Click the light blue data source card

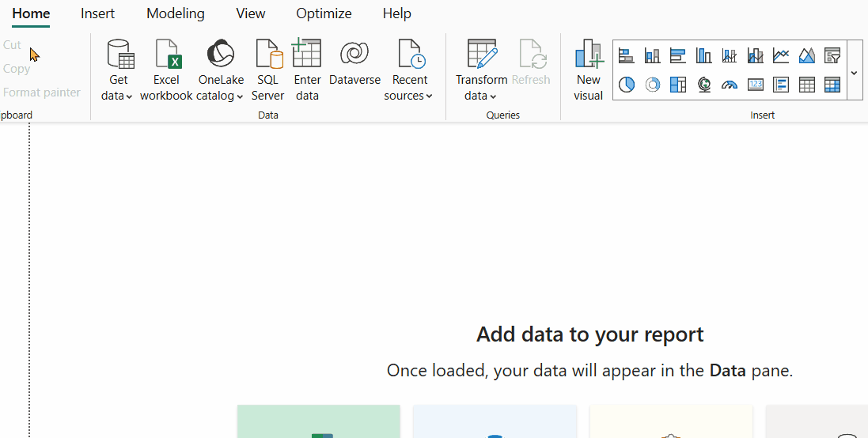(x=495, y=421)
